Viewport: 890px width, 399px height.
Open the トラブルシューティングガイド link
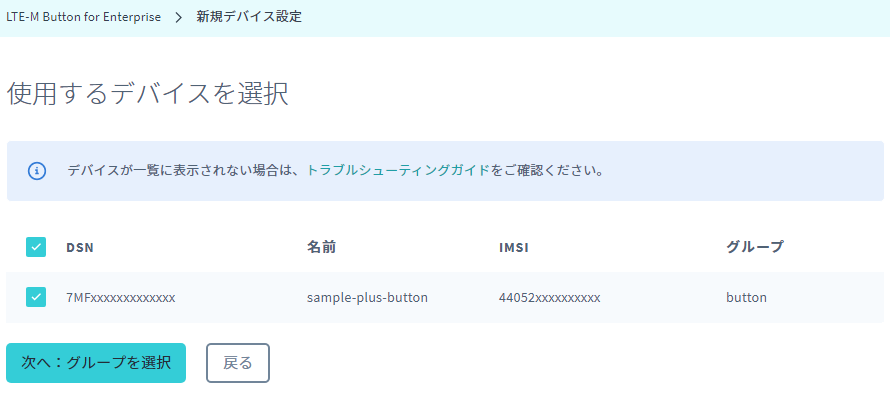click(397, 170)
